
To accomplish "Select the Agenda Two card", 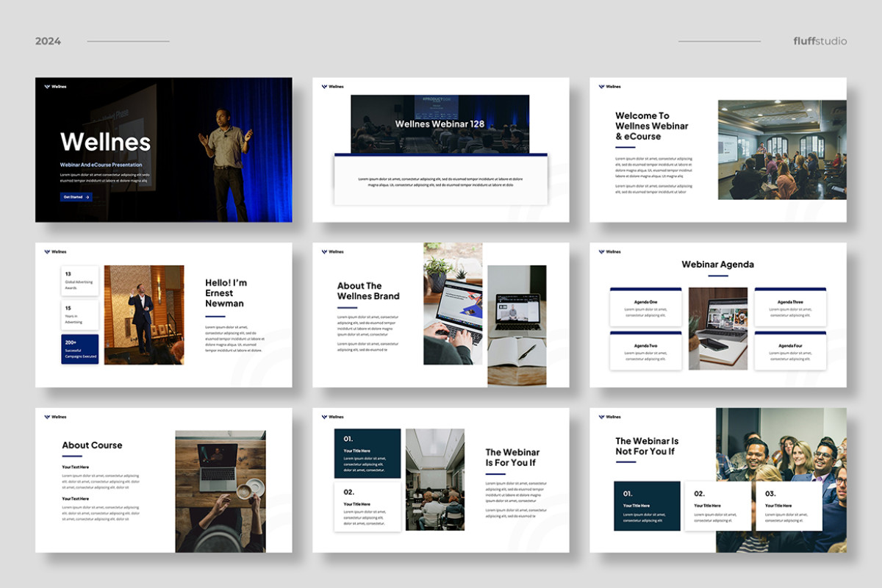I will [x=645, y=351].
